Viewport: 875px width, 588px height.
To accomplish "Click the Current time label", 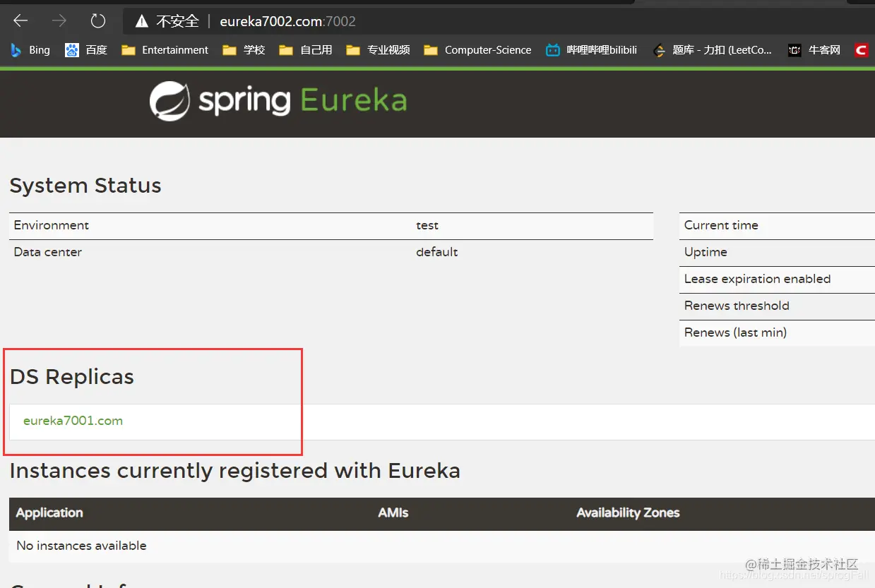I will [721, 225].
